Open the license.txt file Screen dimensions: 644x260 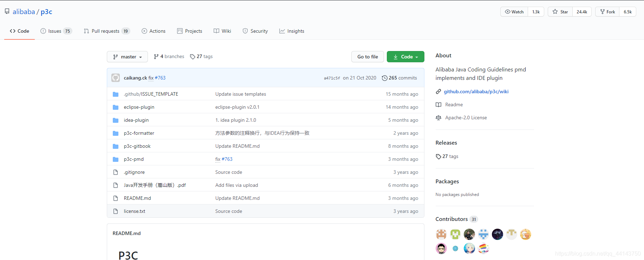point(135,211)
